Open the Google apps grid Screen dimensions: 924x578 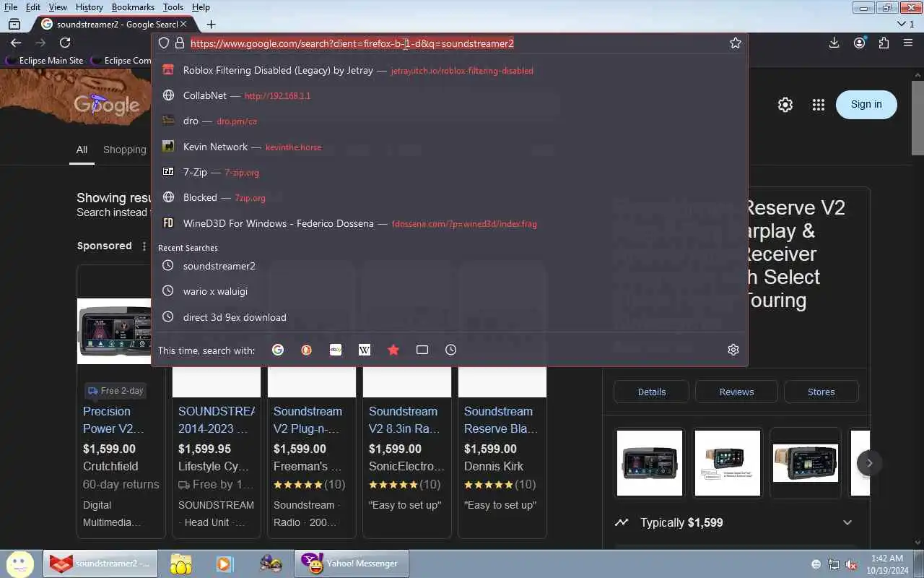(818, 105)
